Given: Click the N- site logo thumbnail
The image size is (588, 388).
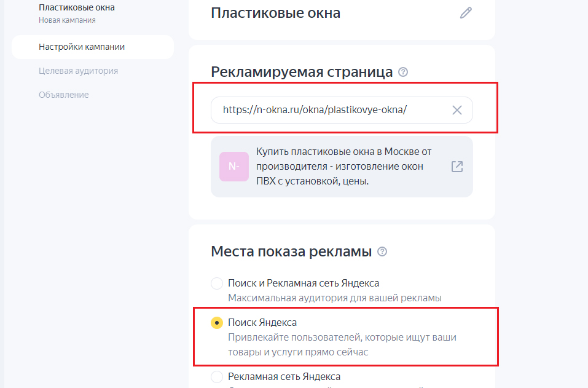Looking at the screenshot, I should [x=234, y=167].
